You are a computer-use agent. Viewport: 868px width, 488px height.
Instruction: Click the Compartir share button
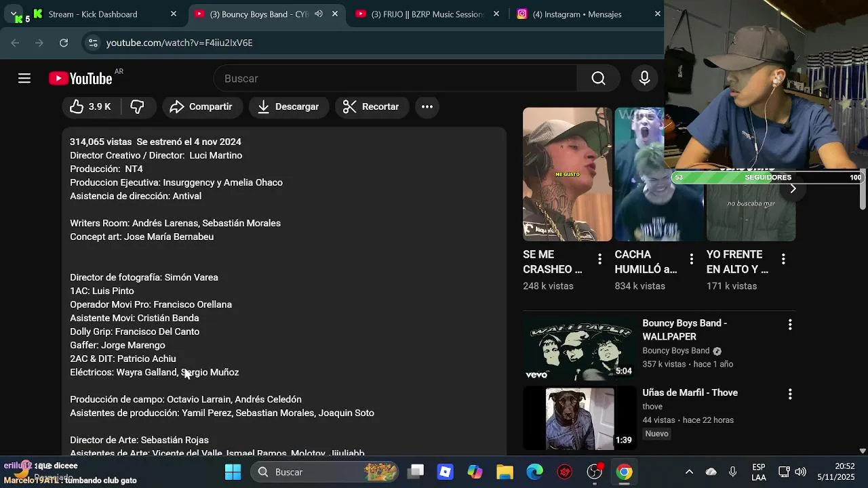tap(201, 106)
